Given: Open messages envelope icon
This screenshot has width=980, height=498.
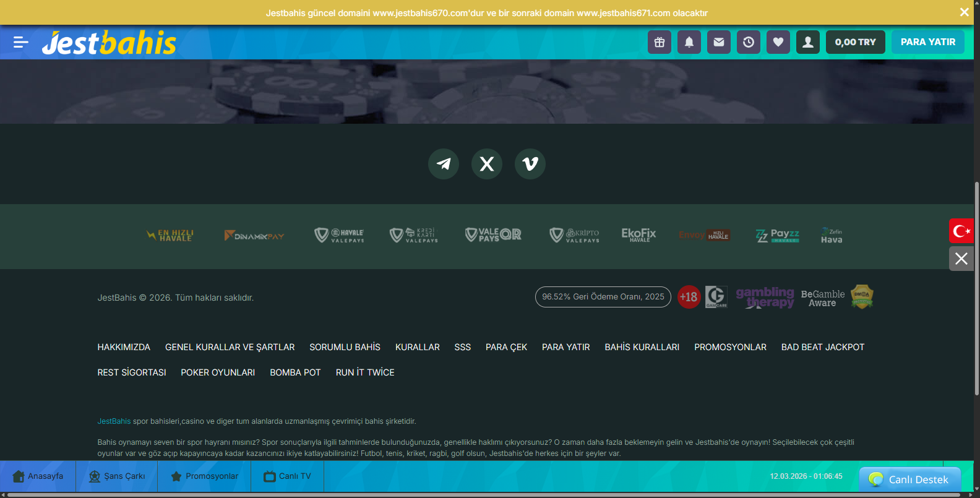Looking at the screenshot, I should 719,42.
